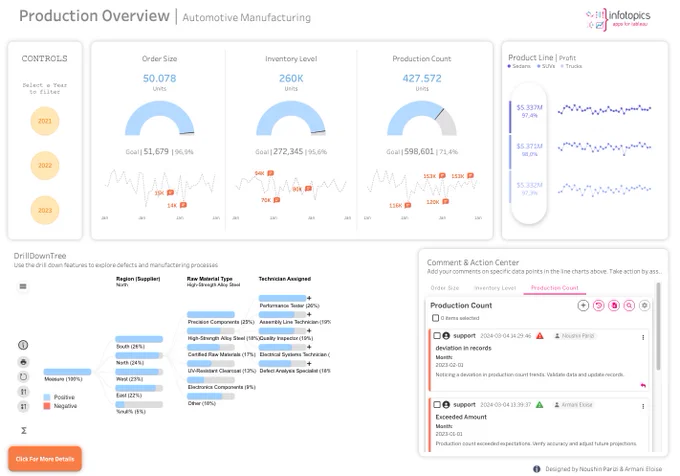Expand the Assembly Line Technician node plus
The image size is (680, 476).
309,314
